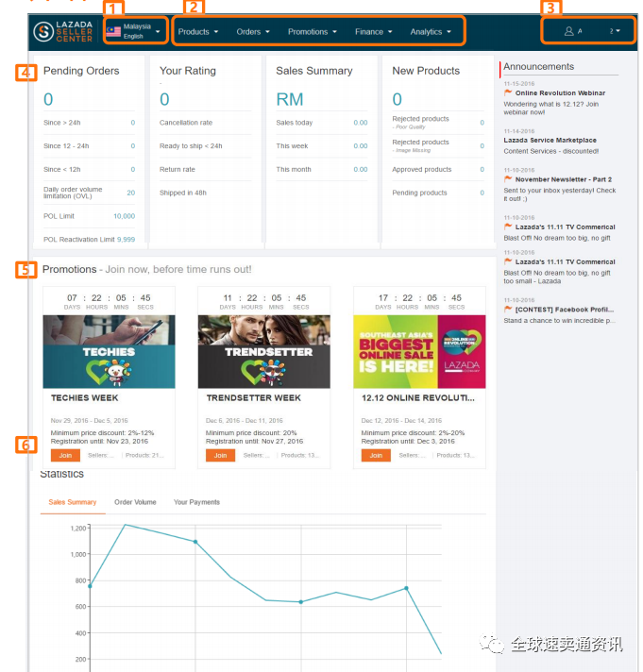The image size is (643, 672).
Task: Open the TRENDSETTER WEEK promotion title
Action: (x=254, y=398)
